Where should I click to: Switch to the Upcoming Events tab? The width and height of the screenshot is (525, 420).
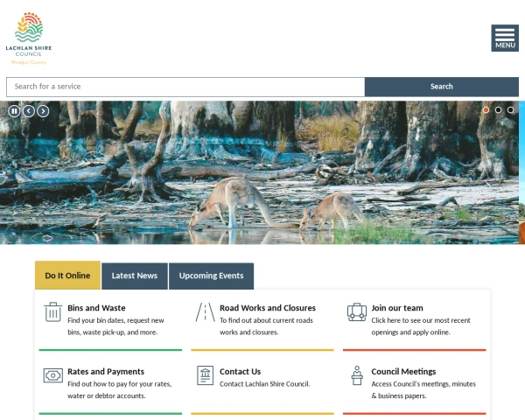(x=211, y=276)
